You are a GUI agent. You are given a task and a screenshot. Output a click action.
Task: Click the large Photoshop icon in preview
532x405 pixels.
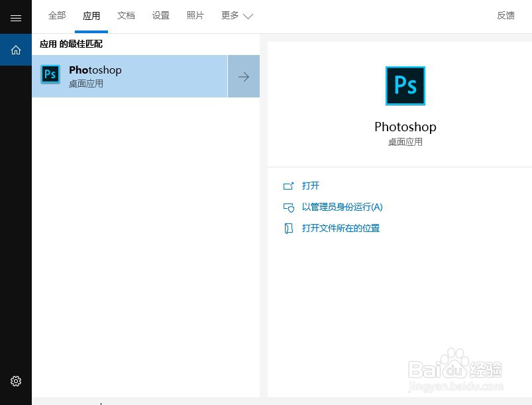click(405, 86)
